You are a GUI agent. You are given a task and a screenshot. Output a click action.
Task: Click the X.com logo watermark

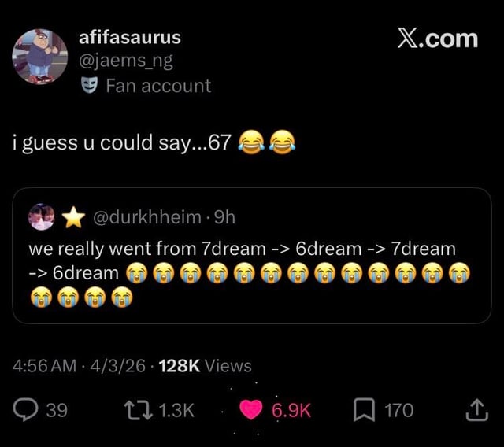[x=438, y=39]
